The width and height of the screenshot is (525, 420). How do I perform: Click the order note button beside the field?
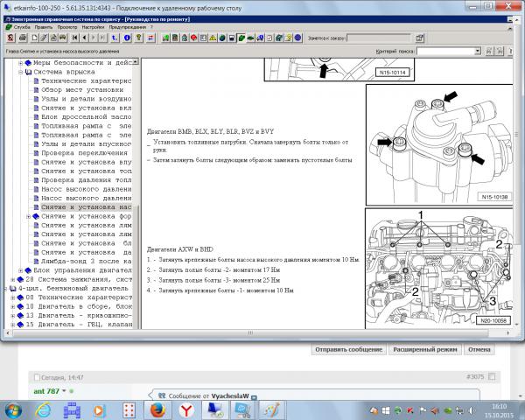tap(419, 38)
